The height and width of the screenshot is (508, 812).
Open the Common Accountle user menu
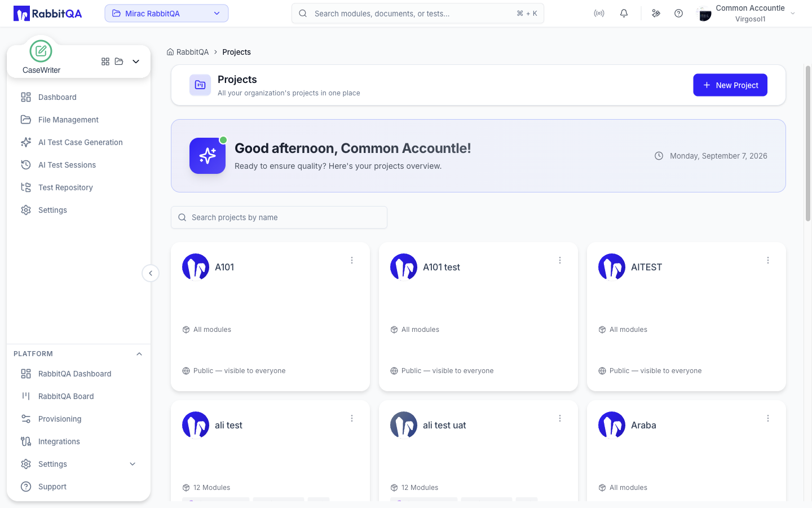[x=746, y=14]
